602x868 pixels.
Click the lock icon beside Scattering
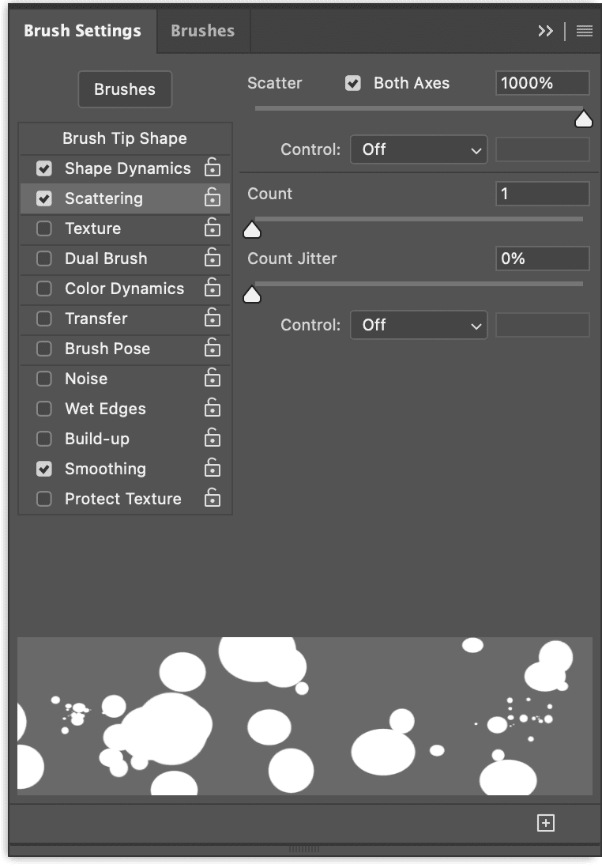(212, 198)
